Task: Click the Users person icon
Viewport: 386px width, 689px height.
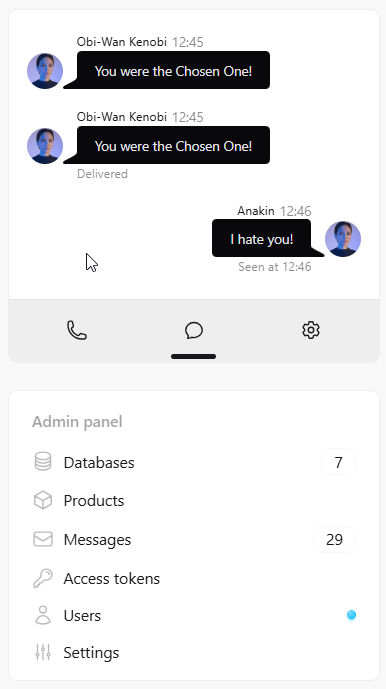Action: pos(43,615)
